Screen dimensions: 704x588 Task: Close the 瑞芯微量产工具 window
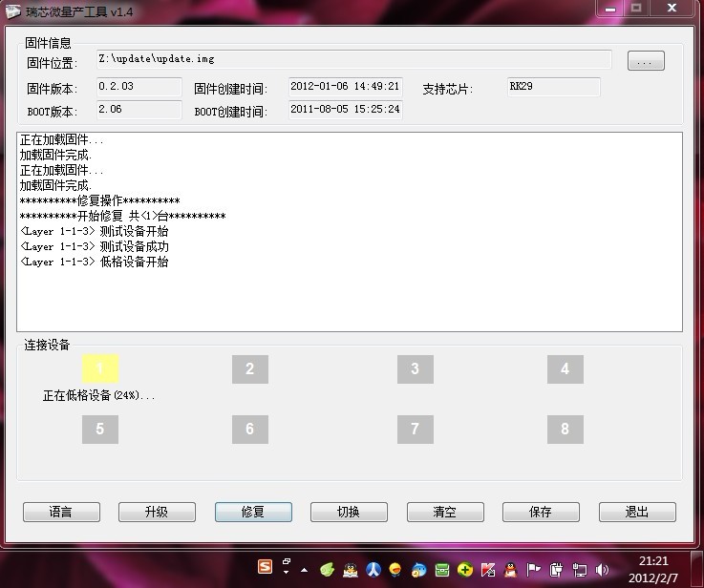[x=672, y=9]
